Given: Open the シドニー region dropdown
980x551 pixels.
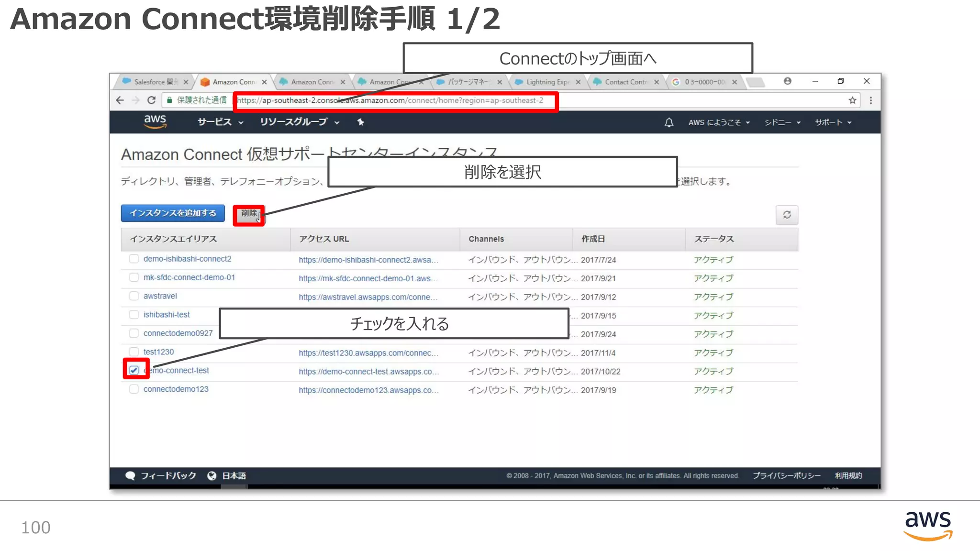Looking at the screenshot, I should coord(782,122).
